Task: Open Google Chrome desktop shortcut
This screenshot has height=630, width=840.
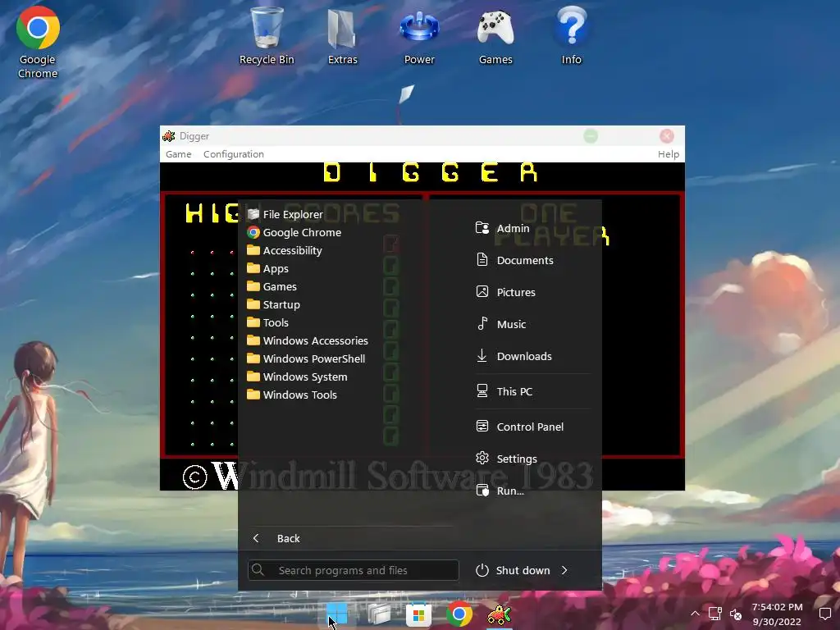Action: (x=38, y=43)
